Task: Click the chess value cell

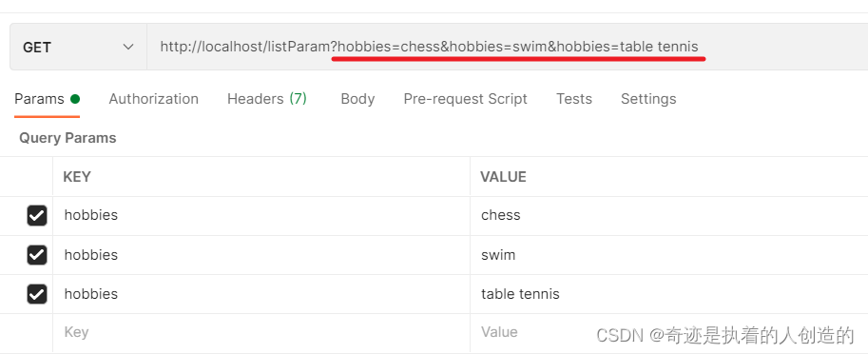Action: point(669,215)
